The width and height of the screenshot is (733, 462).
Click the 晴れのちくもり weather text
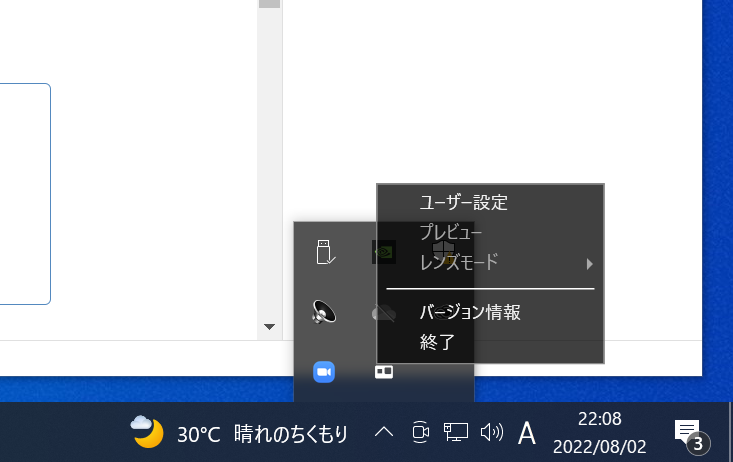291,434
